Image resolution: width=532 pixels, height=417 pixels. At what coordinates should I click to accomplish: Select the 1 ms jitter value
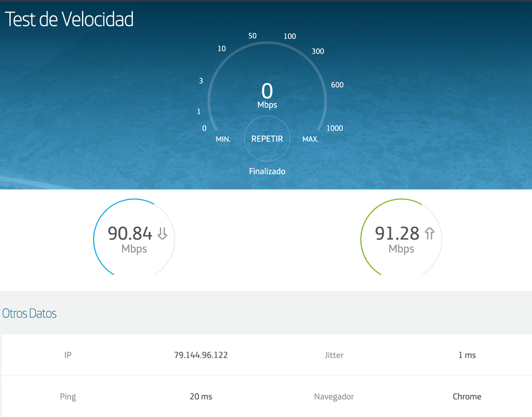coord(467,355)
